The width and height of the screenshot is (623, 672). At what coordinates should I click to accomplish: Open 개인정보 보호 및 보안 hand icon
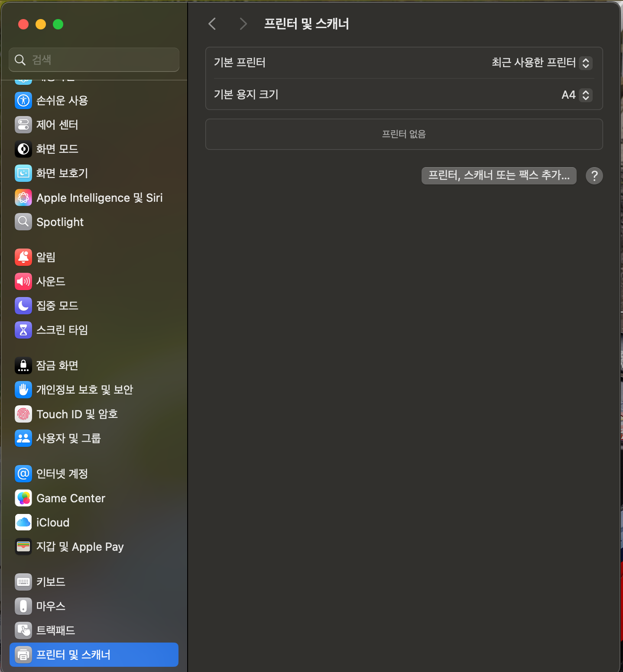[23, 390]
